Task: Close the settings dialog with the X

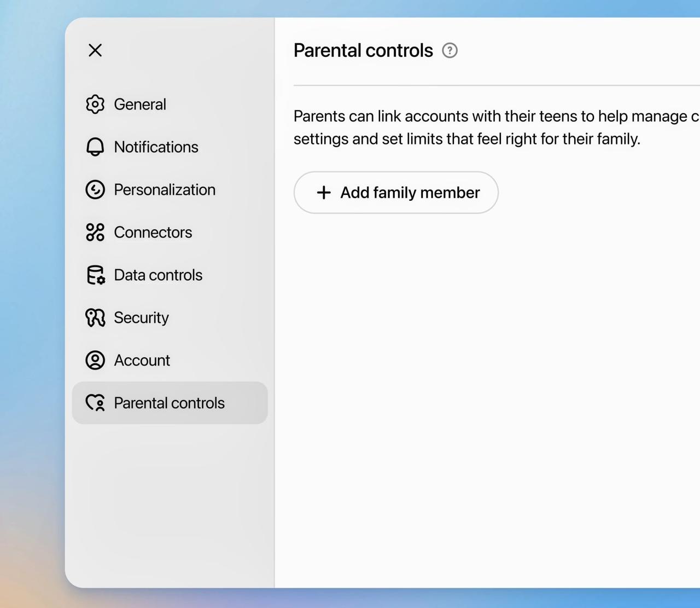Action: click(95, 50)
